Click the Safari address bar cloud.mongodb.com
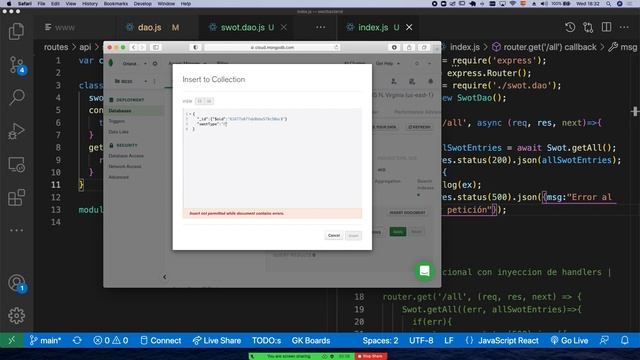The image size is (640, 360). (272, 47)
